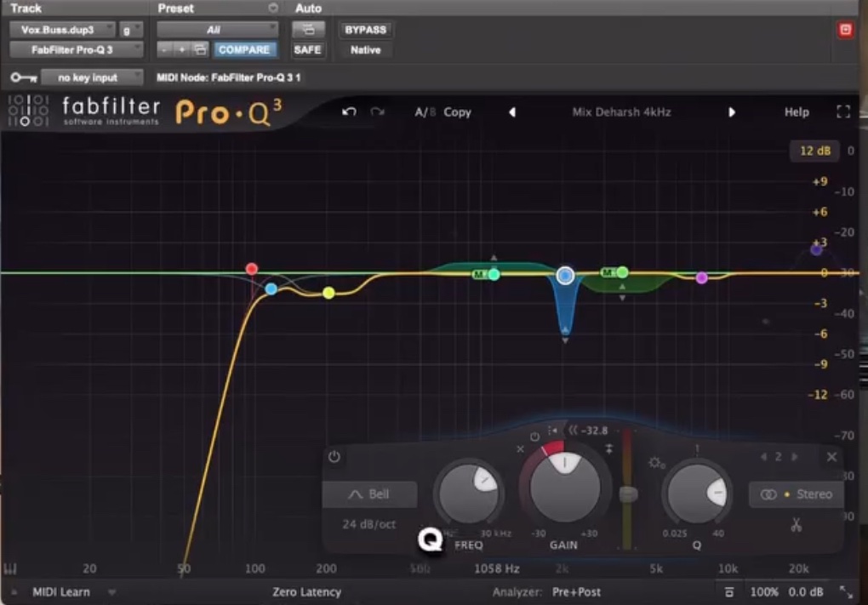Click MIDI Learn button
The height and width of the screenshot is (605, 868).
point(61,591)
